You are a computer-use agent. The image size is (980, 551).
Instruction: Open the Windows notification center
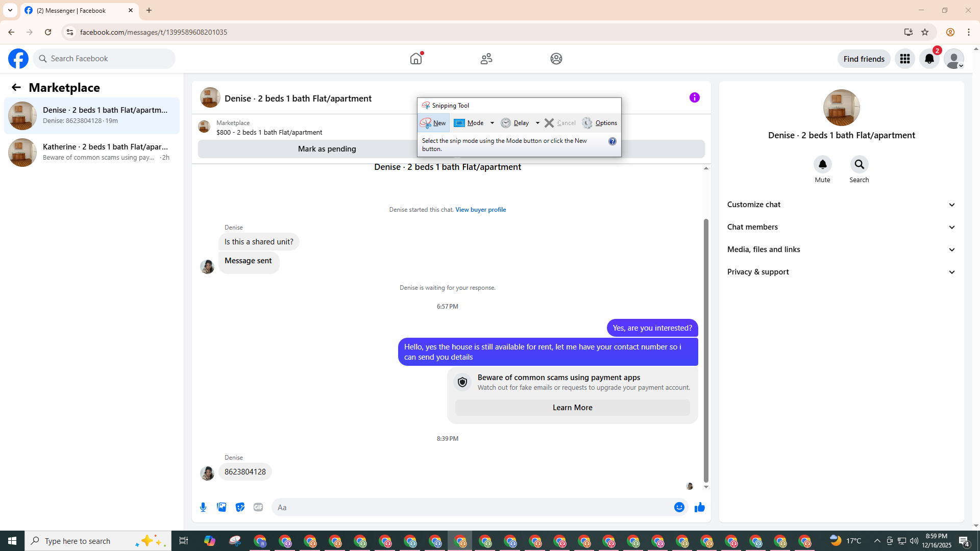click(x=964, y=541)
